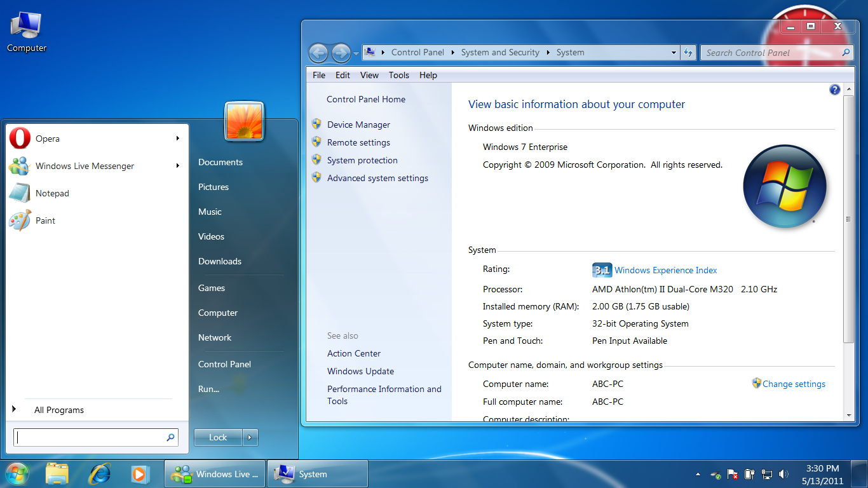This screenshot has height=488, width=868.
Task: Open the Tools menu
Action: coord(399,75)
